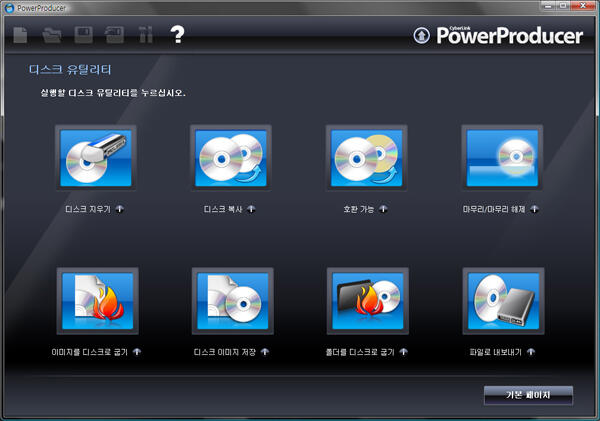The width and height of the screenshot is (600, 421).
Task: Launch the 파일로 내보내기 export utility
Action: (x=504, y=301)
